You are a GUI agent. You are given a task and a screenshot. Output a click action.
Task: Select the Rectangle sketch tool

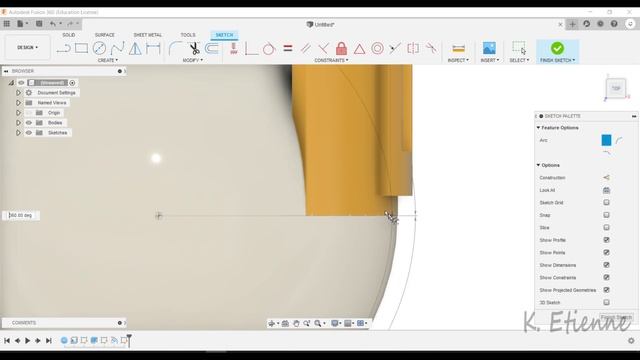coord(81,49)
